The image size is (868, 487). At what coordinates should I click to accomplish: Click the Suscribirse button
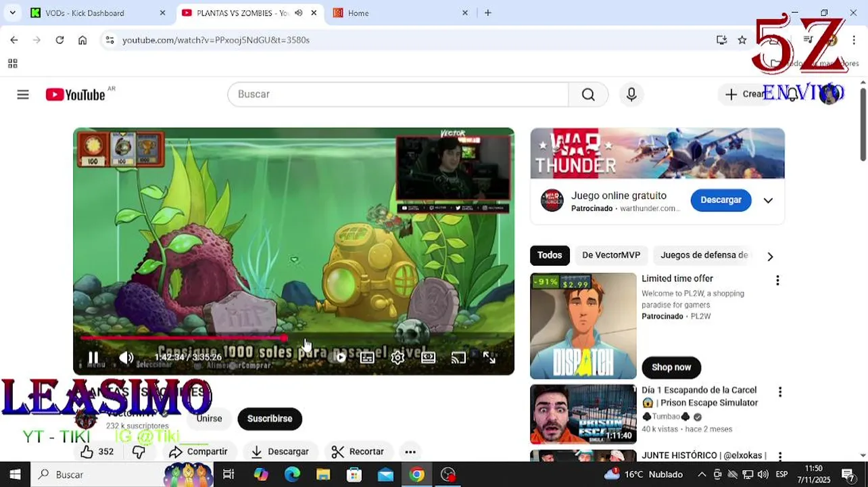pyautogui.click(x=270, y=419)
